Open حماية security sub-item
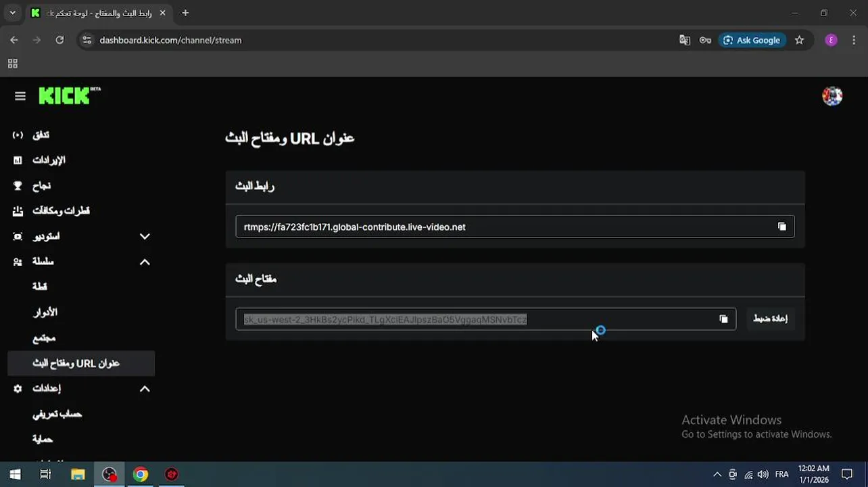Image resolution: width=868 pixels, height=487 pixels. click(x=81, y=439)
